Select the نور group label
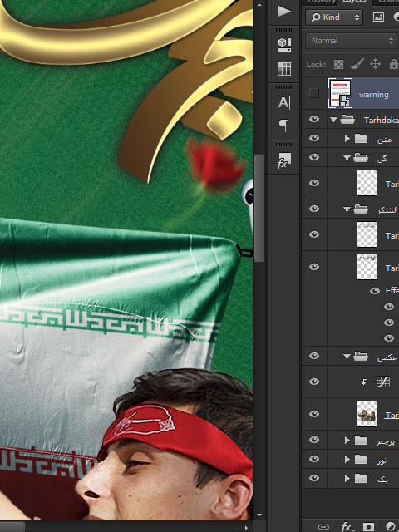This screenshot has width=399, height=532. [382, 460]
